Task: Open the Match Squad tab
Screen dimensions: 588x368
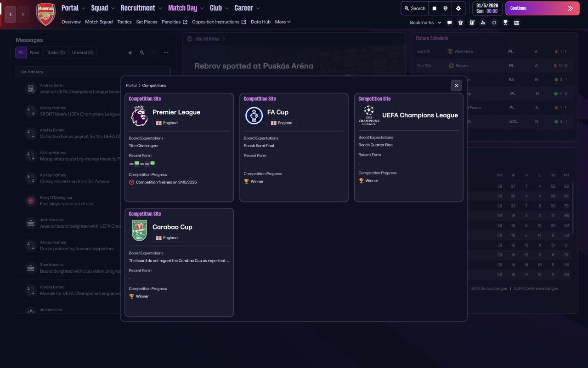Action: pos(99,22)
